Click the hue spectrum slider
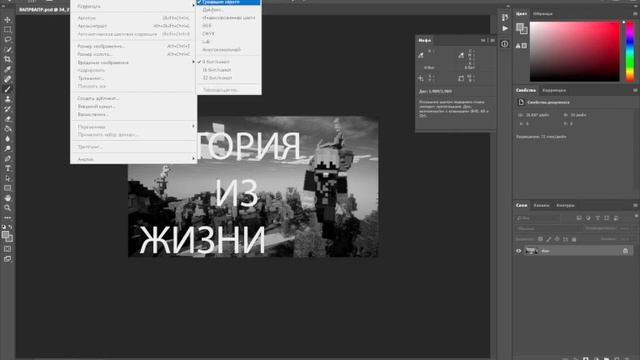Screen dimensions: 640x360 630,51
